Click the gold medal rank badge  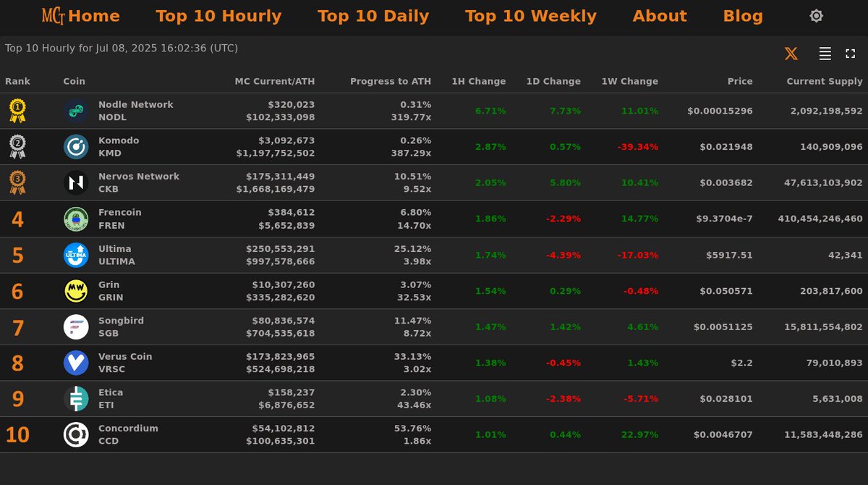tap(17, 110)
